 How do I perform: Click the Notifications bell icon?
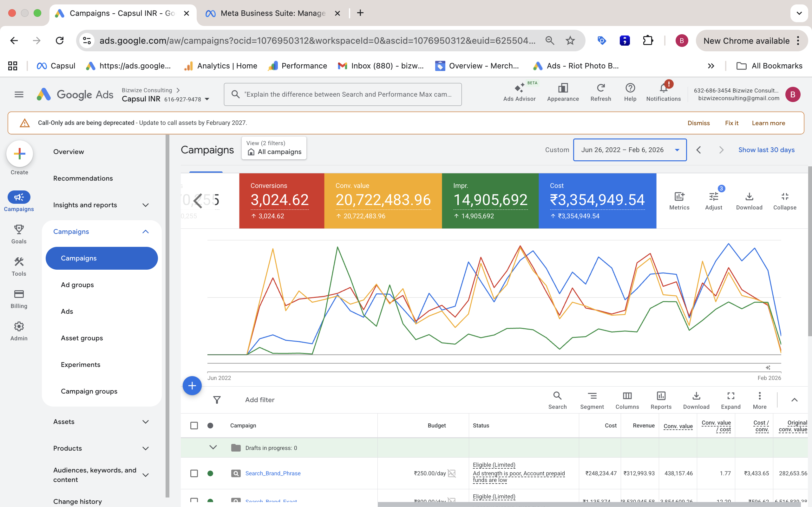pos(663,88)
